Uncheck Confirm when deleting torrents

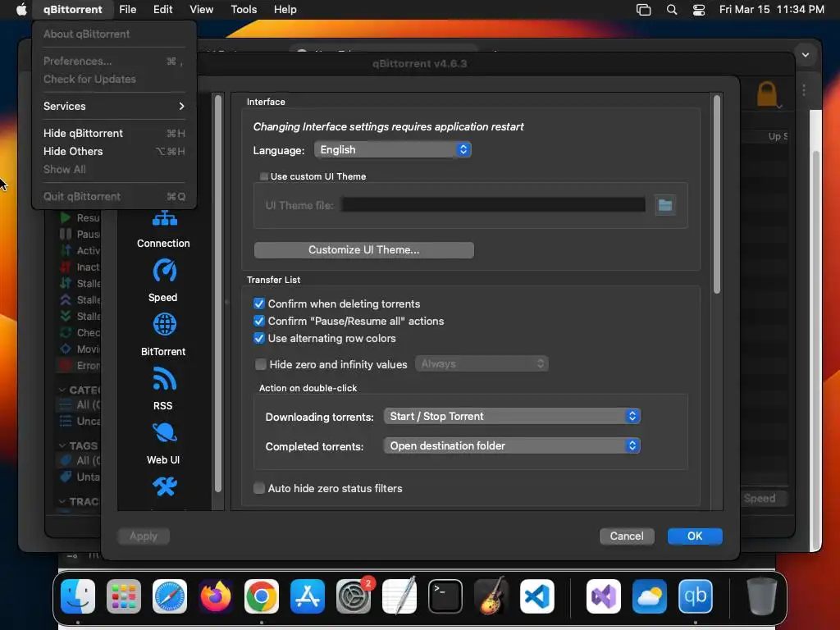(x=259, y=304)
